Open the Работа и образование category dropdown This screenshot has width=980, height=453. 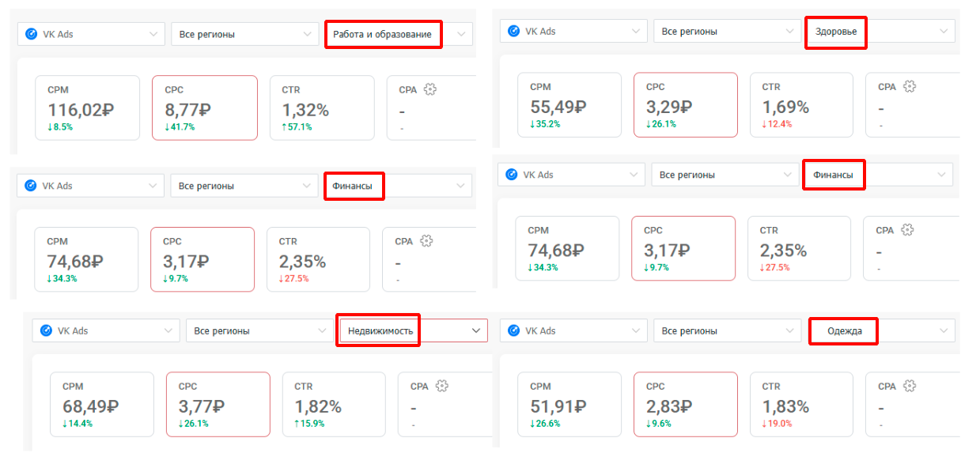pyautogui.click(x=399, y=34)
